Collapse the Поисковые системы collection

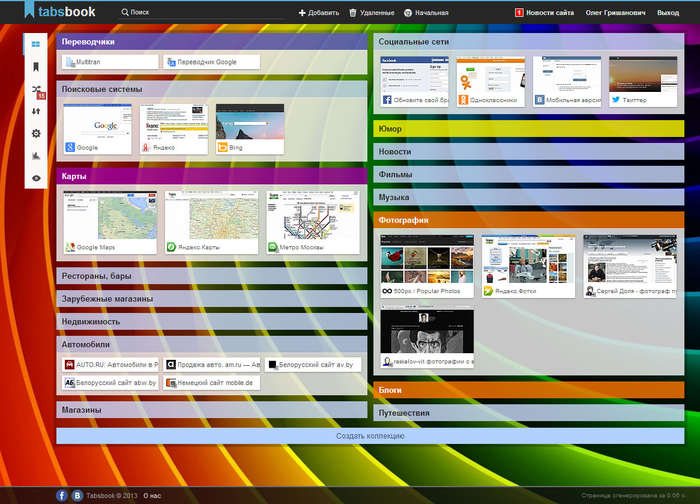pyautogui.click(x=212, y=89)
